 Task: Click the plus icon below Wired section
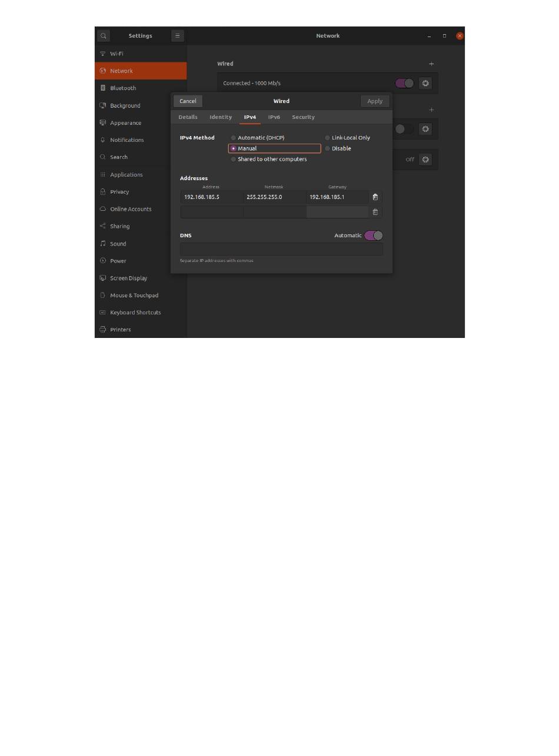point(431,110)
